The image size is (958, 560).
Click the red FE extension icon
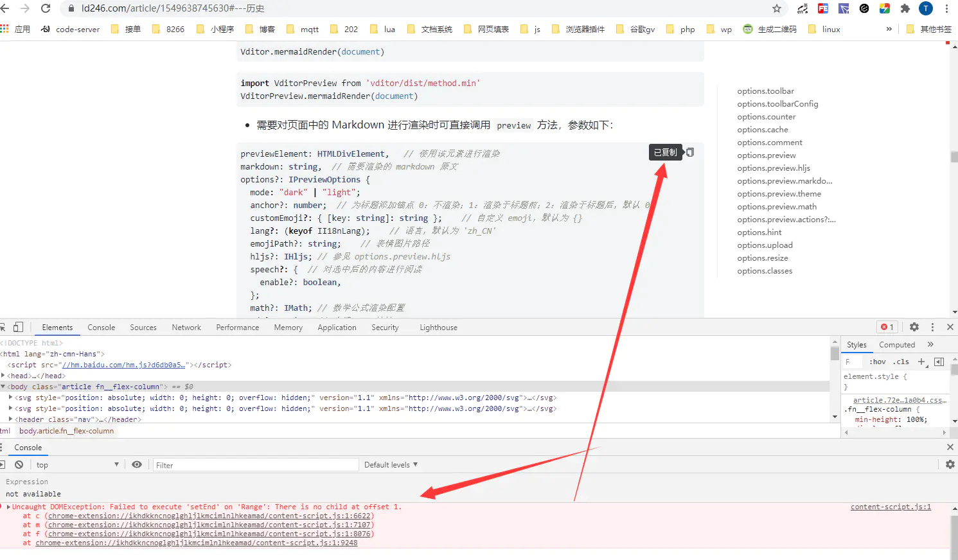tap(823, 8)
